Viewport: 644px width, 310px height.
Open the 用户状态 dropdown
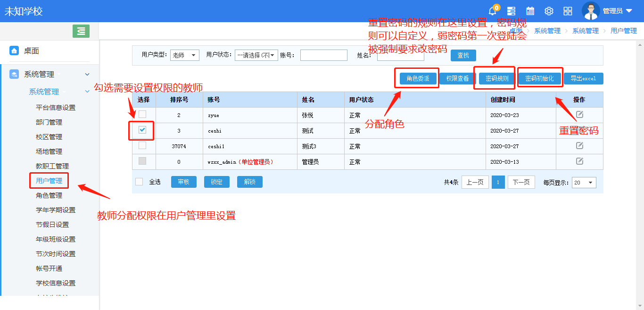point(256,55)
